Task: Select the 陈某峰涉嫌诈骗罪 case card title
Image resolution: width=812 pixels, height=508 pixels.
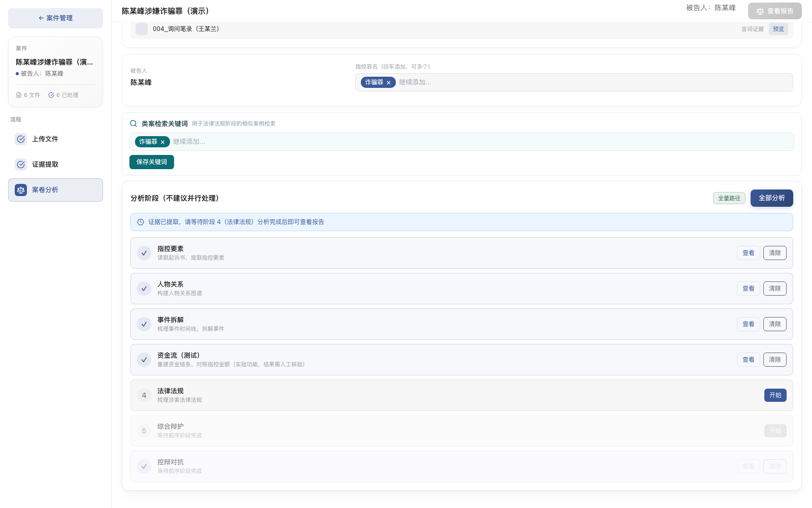Action: tap(54, 62)
